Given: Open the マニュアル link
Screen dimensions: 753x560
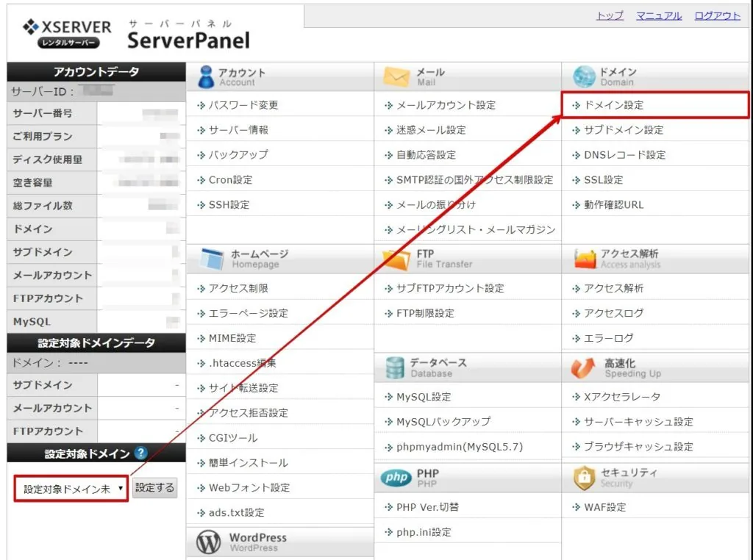Looking at the screenshot, I should (659, 16).
